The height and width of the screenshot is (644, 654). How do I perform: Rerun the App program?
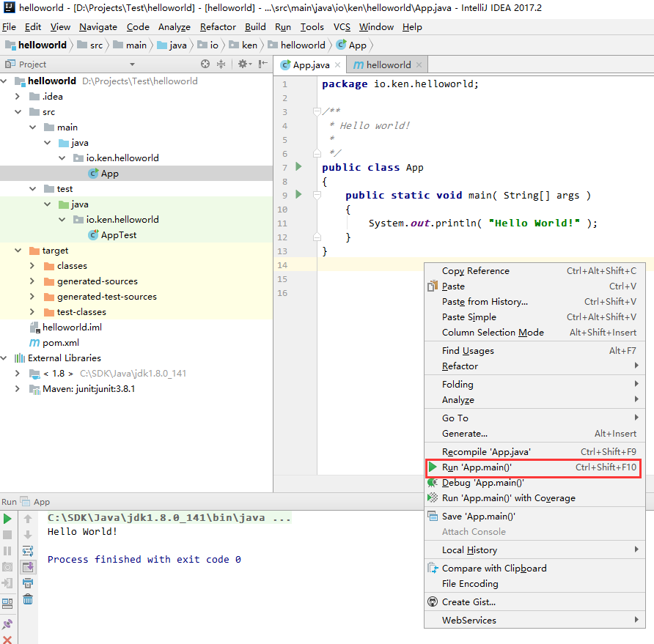point(8,519)
